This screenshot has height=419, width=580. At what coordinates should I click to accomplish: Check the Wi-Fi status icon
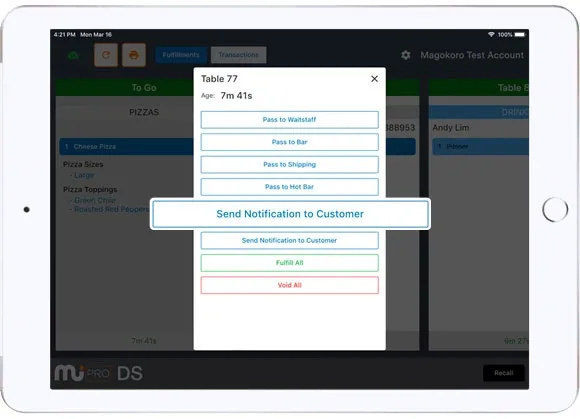pos(491,34)
